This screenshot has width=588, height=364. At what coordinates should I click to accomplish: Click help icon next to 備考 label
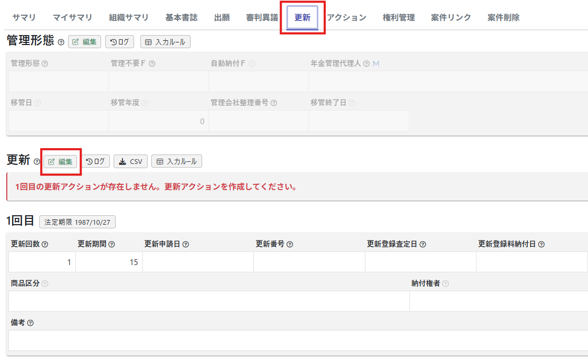30,323
